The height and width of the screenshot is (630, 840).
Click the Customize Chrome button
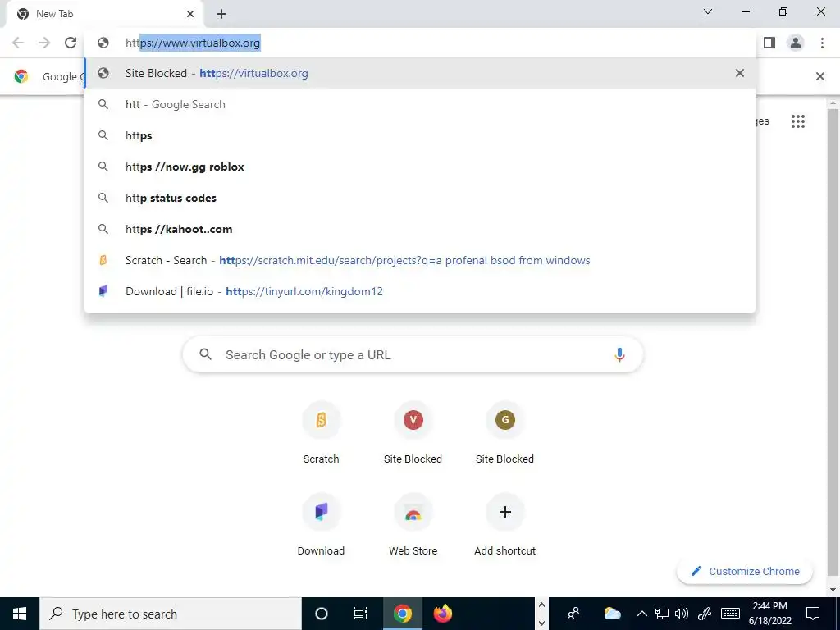pos(745,572)
